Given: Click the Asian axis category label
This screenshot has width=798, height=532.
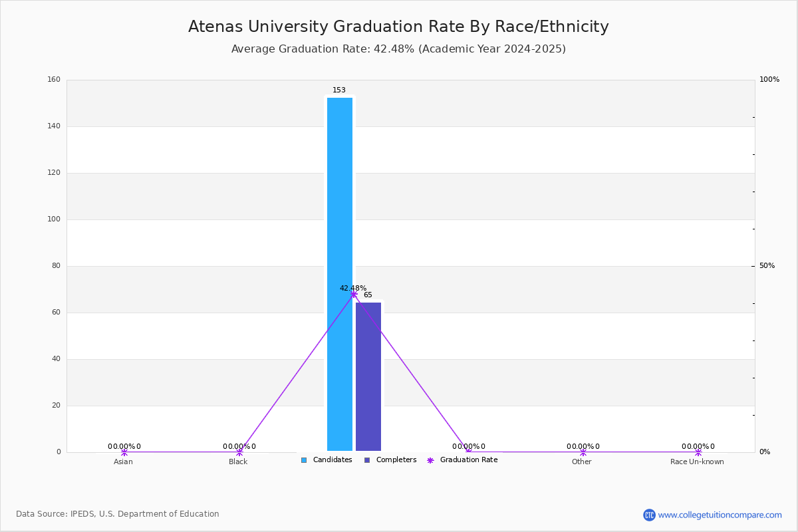Looking at the screenshot, I should click(x=123, y=462).
